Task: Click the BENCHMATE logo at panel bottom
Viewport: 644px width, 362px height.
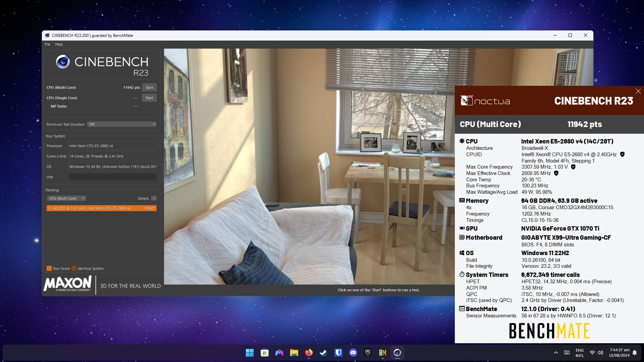Action: pyautogui.click(x=549, y=331)
